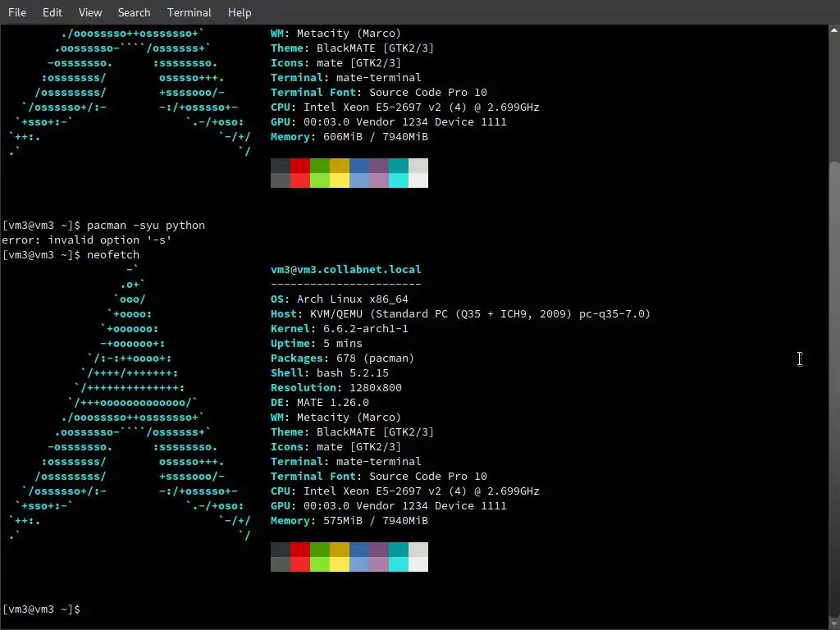
Task: Click the 'Packages: 678 (pacman)' line
Action: [x=342, y=358]
